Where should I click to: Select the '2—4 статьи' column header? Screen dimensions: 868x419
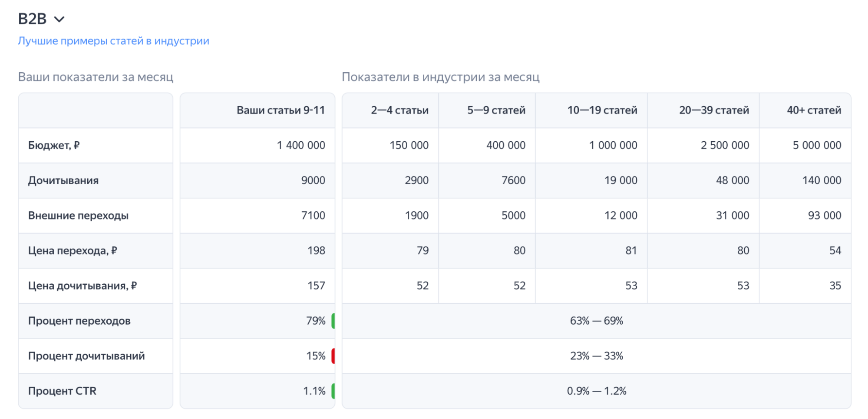(399, 110)
